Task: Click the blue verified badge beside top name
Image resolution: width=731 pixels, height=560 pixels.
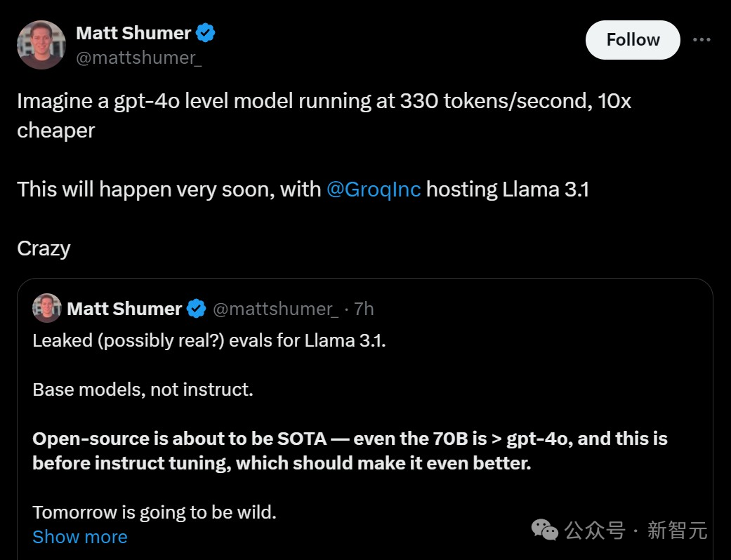Action: [x=205, y=33]
